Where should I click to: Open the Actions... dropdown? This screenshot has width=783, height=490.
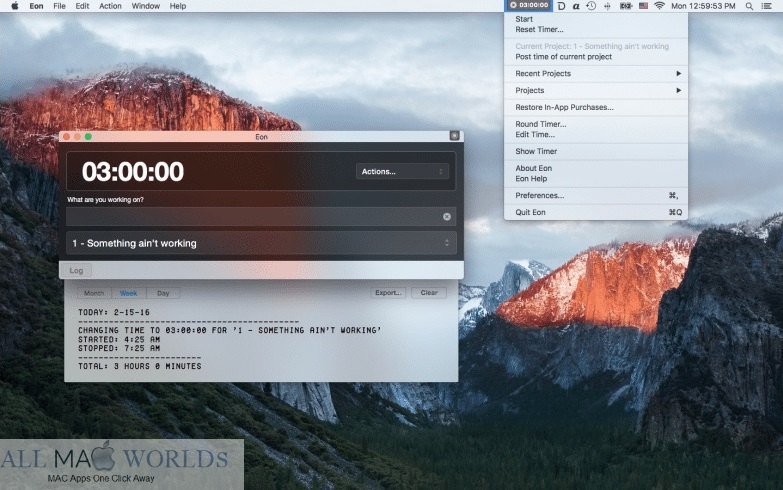click(x=402, y=171)
